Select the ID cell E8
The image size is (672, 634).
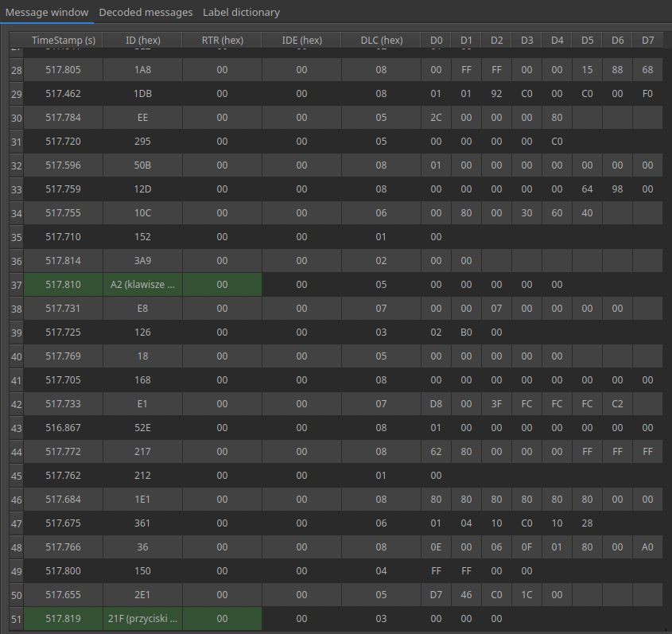pos(142,308)
